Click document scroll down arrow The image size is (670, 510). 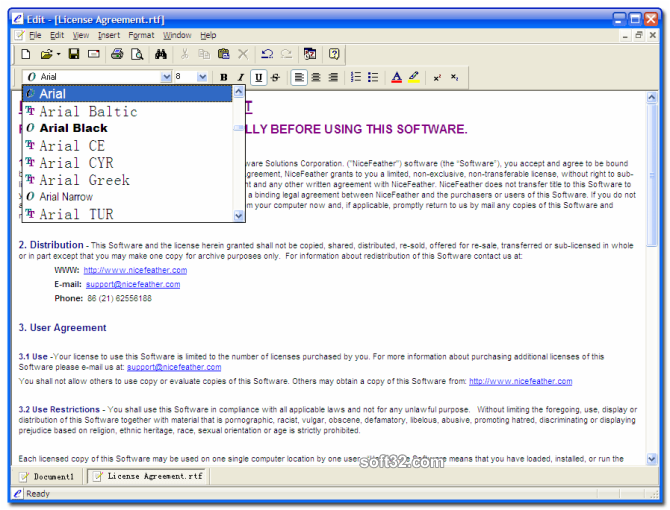651,459
